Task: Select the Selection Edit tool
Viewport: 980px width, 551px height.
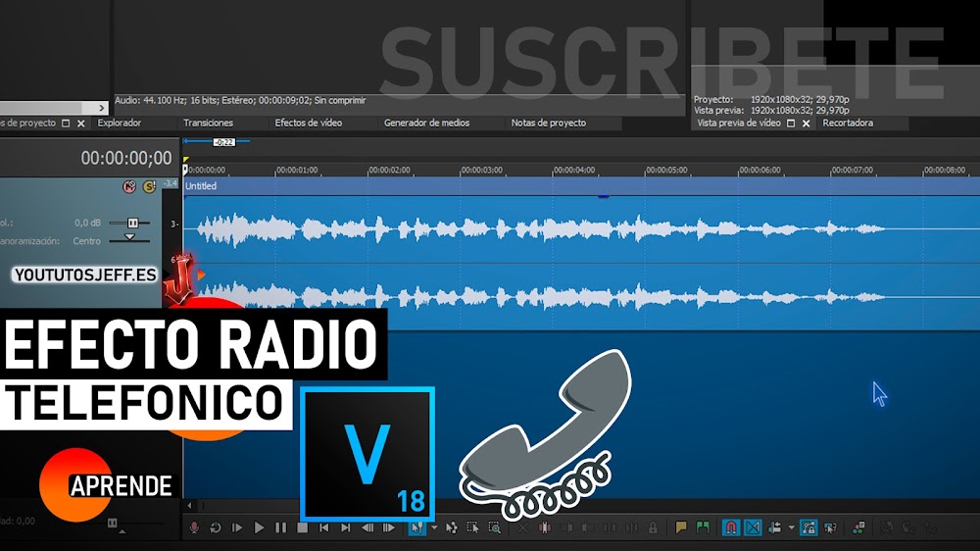Action: point(472,527)
